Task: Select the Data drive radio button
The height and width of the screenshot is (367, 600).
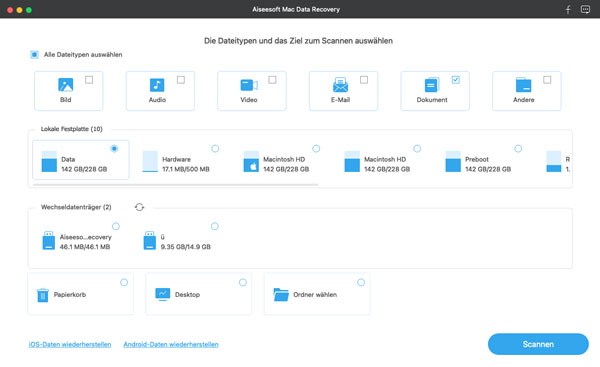Action: [114, 148]
